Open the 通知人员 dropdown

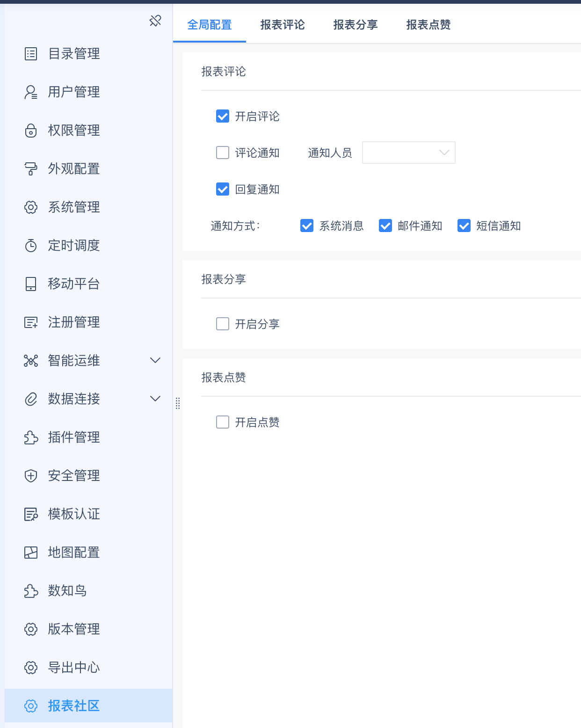tap(408, 153)
